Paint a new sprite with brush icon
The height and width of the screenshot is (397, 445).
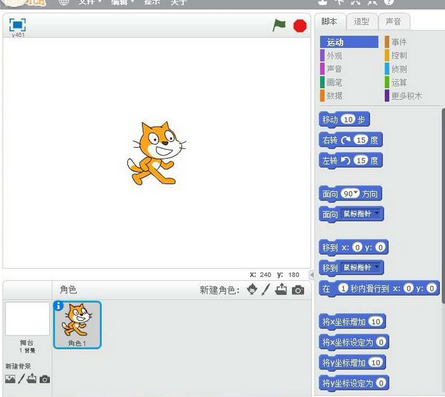point(266,290)
